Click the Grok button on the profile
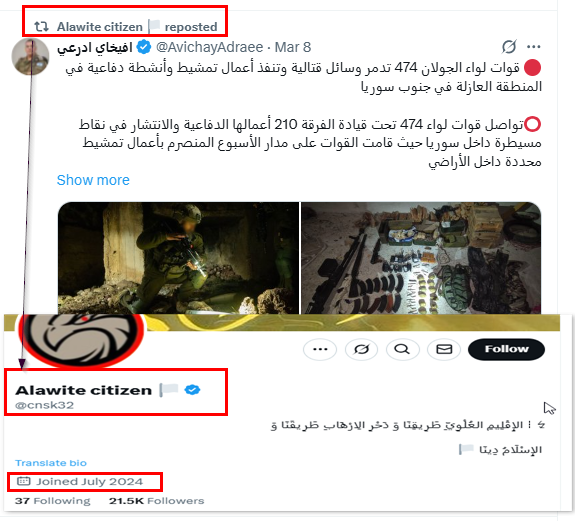The height and width of the screenshot is (521, 575). (x=362, y=349)
